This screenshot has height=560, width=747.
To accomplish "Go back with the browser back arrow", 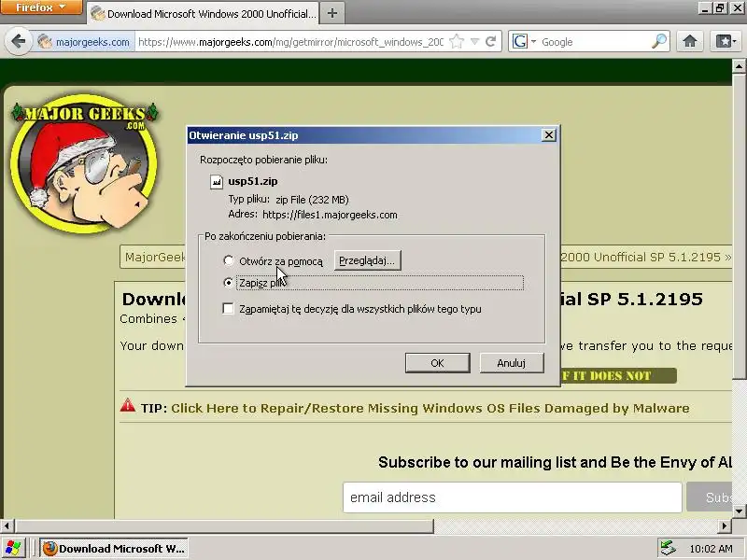I will pyautogui.click(x=19, y=41).
